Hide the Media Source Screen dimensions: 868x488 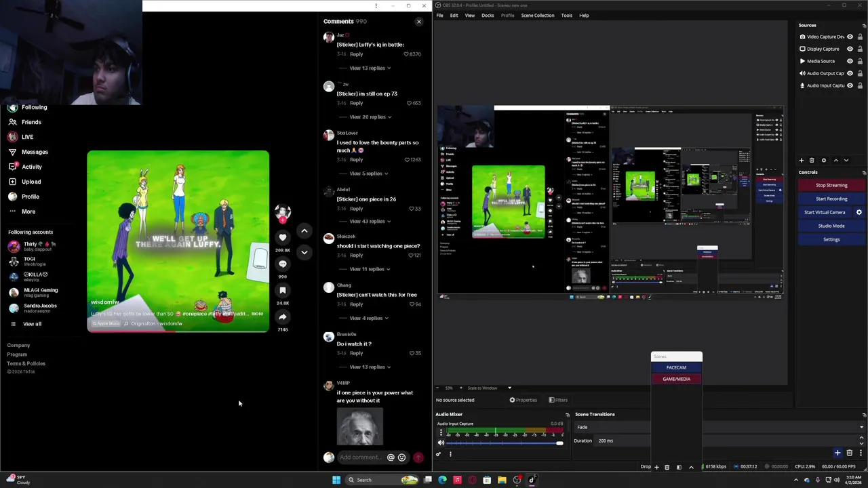coord(850,61)
